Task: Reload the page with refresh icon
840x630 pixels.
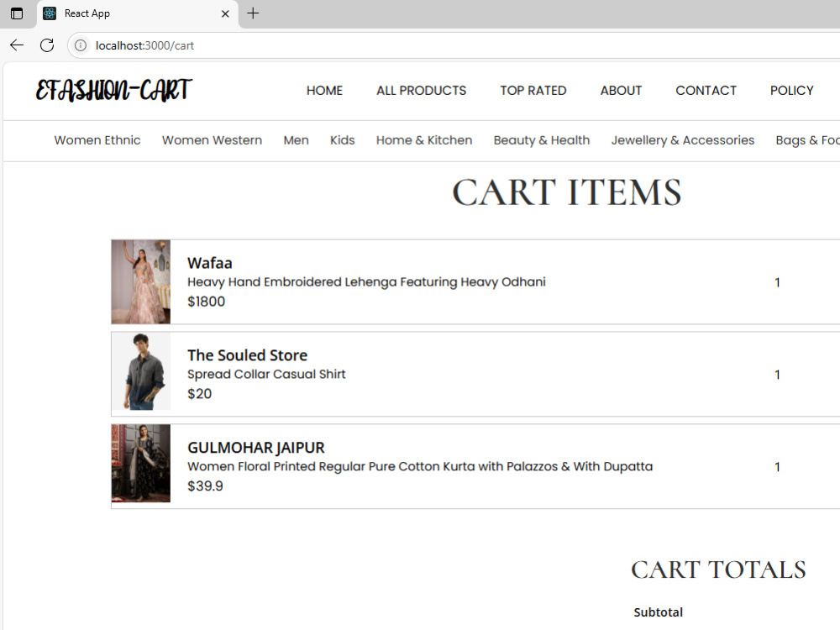Action: [x=47, y=45]
